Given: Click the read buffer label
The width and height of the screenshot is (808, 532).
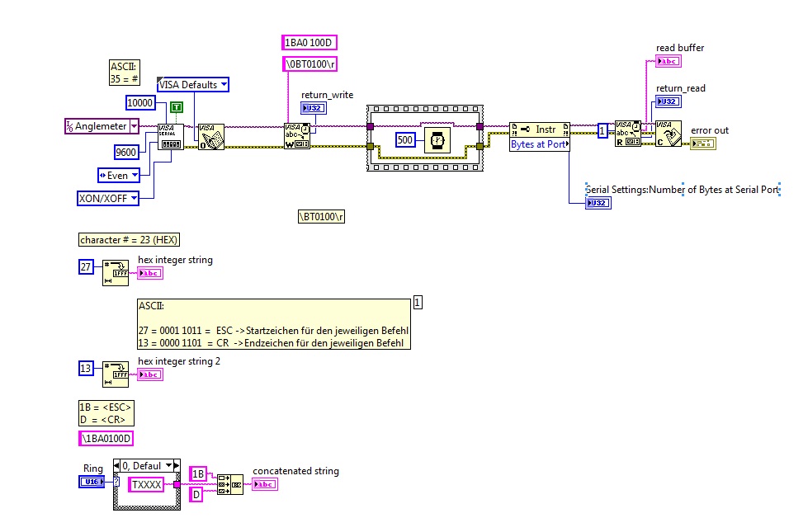Looking at the screenshot, I should (680, 48).
